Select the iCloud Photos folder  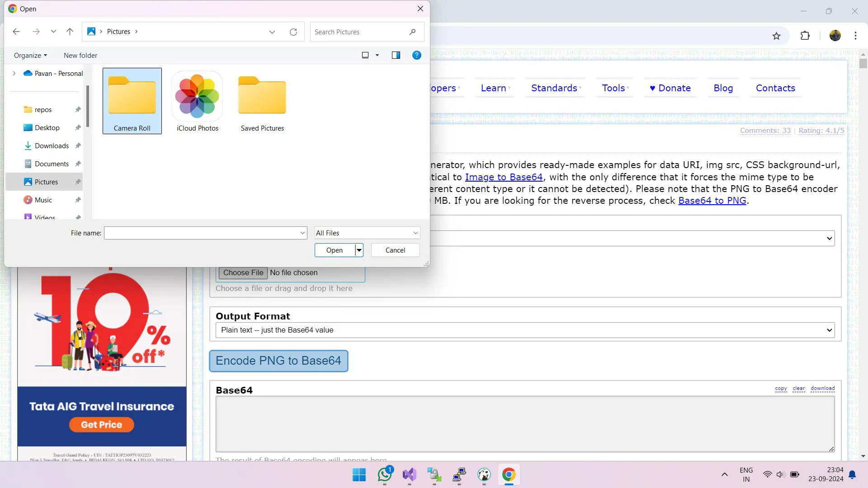coord(198,101)
